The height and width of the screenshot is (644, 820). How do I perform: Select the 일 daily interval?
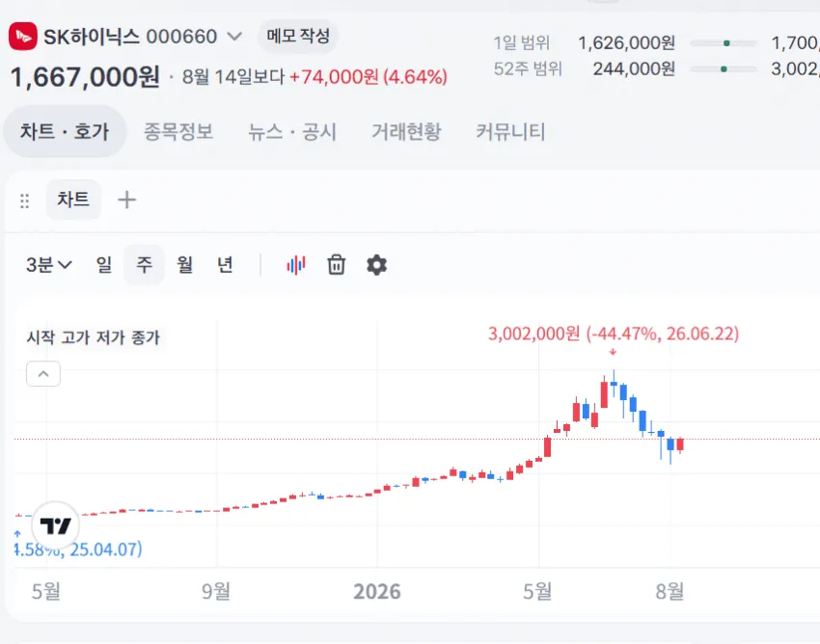tap(104, 265)
